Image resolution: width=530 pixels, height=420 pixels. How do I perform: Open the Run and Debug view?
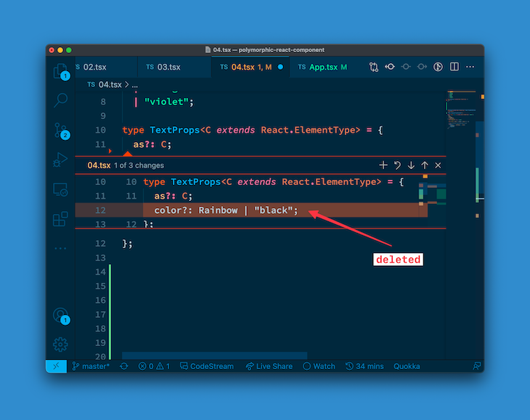61,160
